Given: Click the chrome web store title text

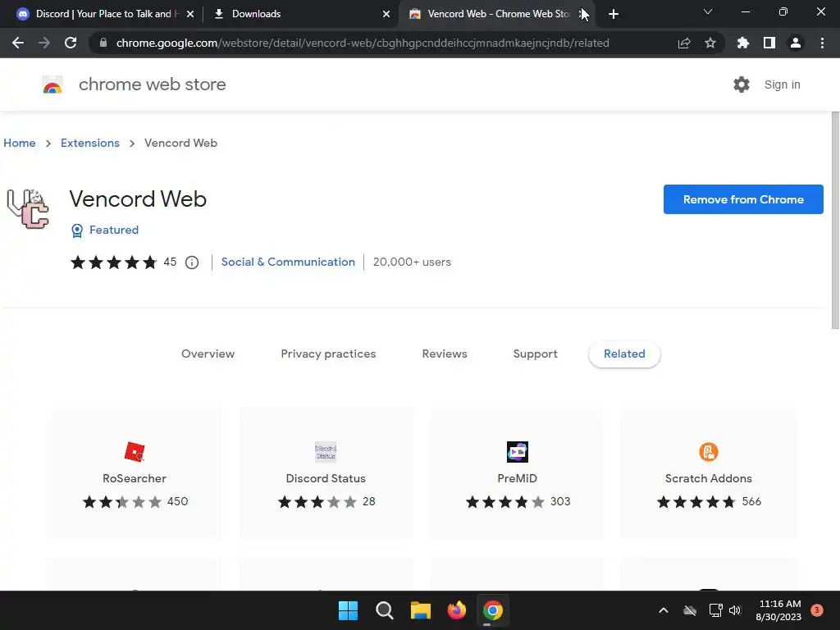Looking at the screenshot, I should pyautogui.click(x=152, y=84).
